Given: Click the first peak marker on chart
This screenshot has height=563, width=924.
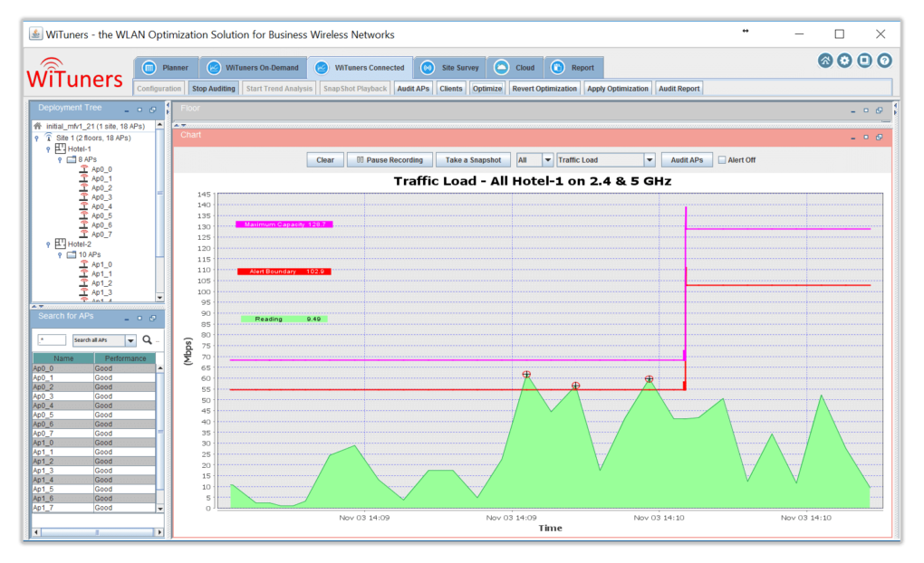Looking at the screenshot, I should pyautogui.click(x=526, y=375).
